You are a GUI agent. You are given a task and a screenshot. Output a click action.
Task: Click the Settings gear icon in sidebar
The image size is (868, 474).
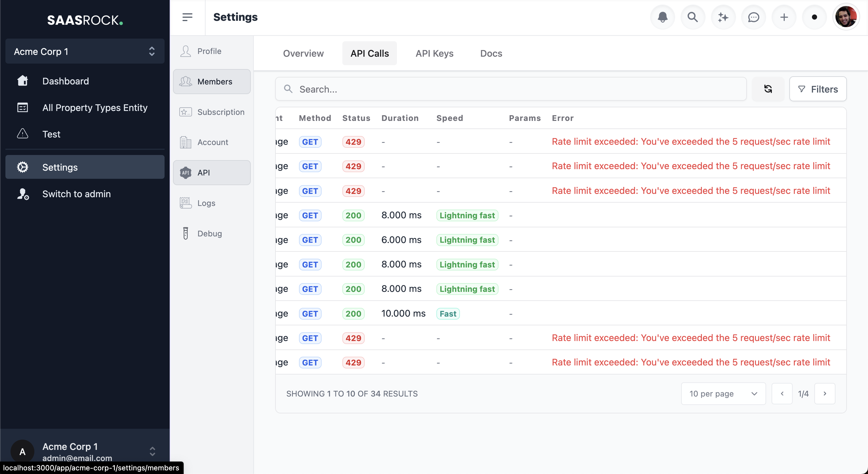click(22, 167)
